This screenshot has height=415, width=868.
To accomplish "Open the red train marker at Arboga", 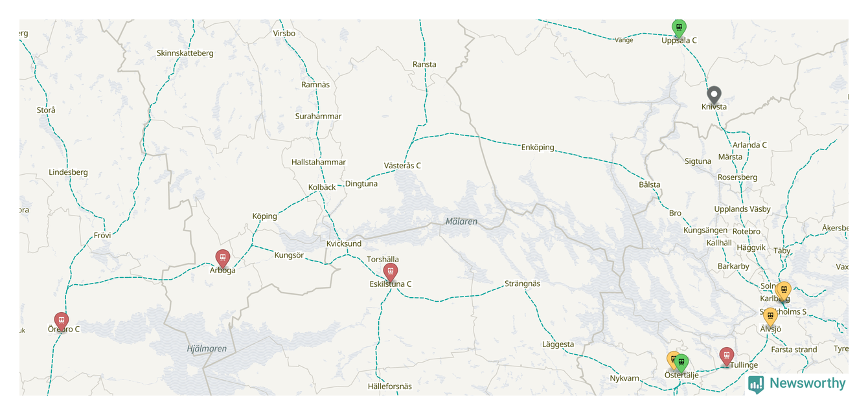I will point(223,259).
